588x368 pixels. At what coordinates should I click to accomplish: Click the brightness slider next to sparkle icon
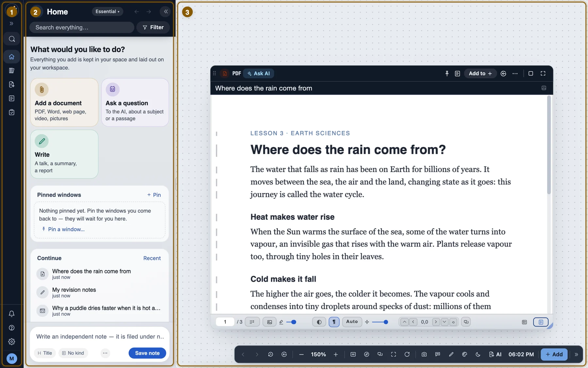[x=380, y=322]
